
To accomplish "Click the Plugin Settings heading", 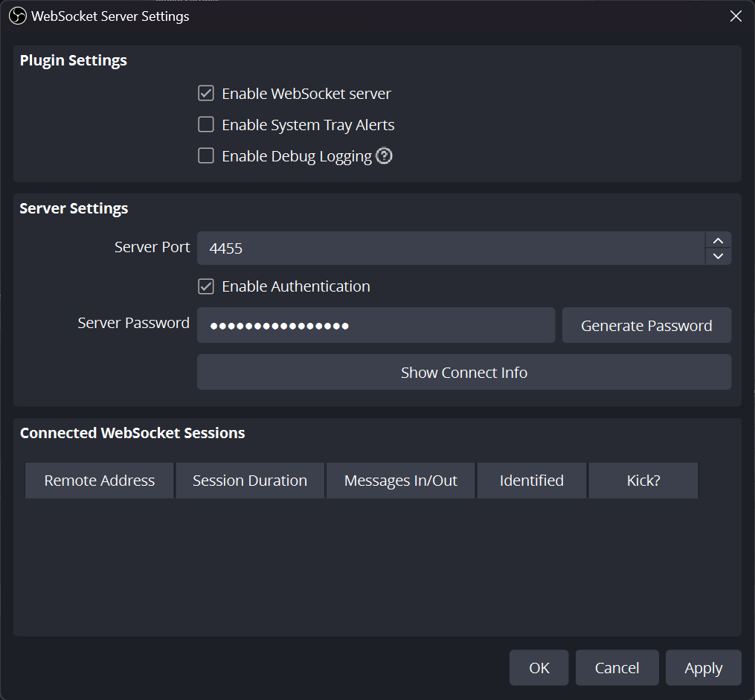I will pyautogui.click(x=73, y=60).
